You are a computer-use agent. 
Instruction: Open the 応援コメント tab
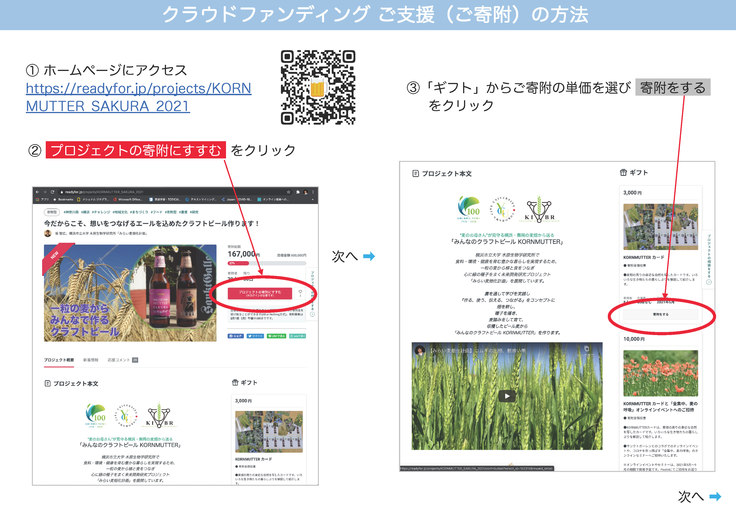[121, 358]
